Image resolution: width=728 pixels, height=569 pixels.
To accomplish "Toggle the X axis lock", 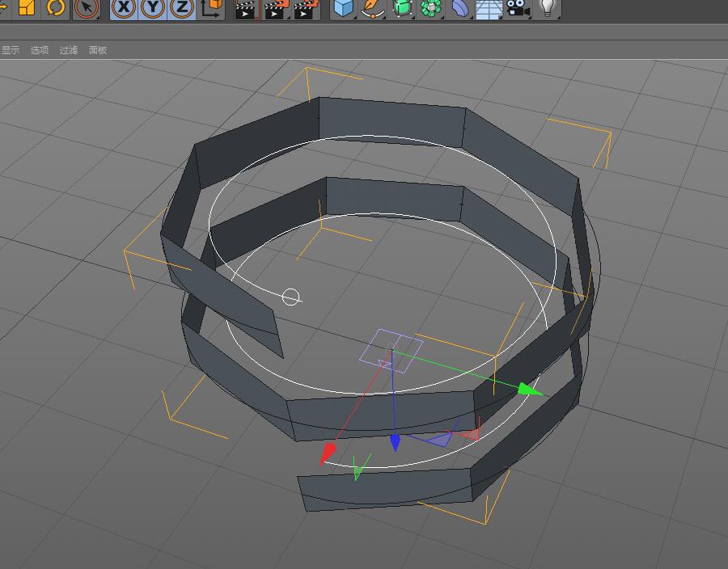I will (124, 8).
